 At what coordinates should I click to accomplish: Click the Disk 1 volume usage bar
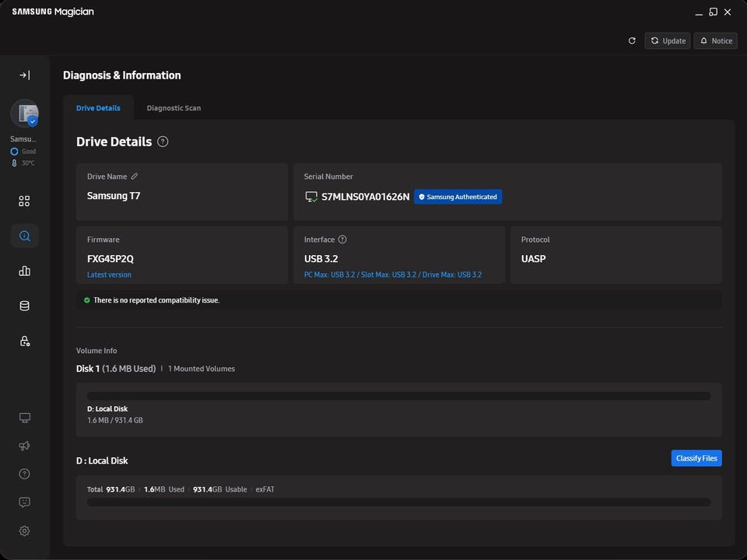coord(398,396)
